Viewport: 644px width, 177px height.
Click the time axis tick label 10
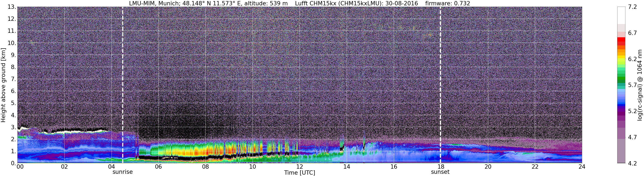tap(253, 167)
